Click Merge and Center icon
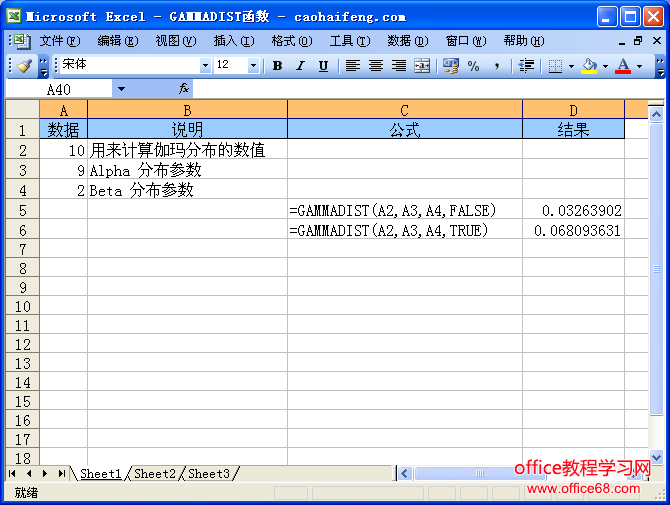The height and width of the screenshot is (505, 670). click(x=422, y=66)
